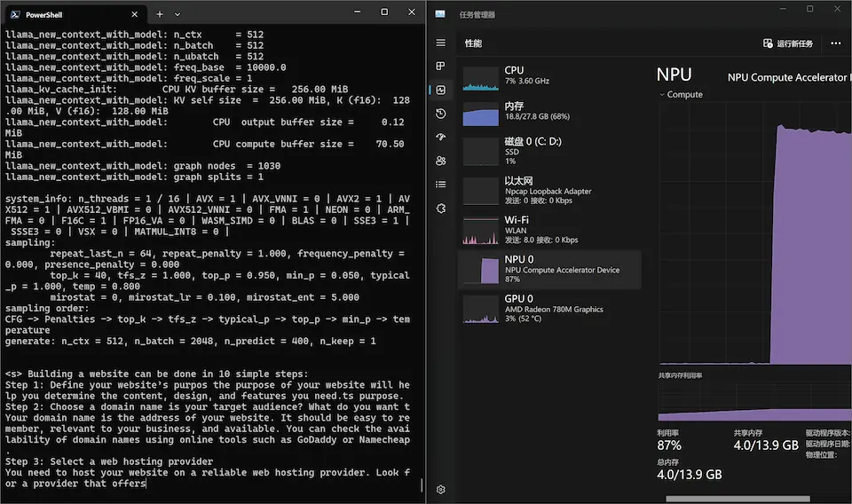The width and height of the screenshot is (852, 504).
Task: Open the Users page icon in sidebar
Action: click(x=441, y=161)
